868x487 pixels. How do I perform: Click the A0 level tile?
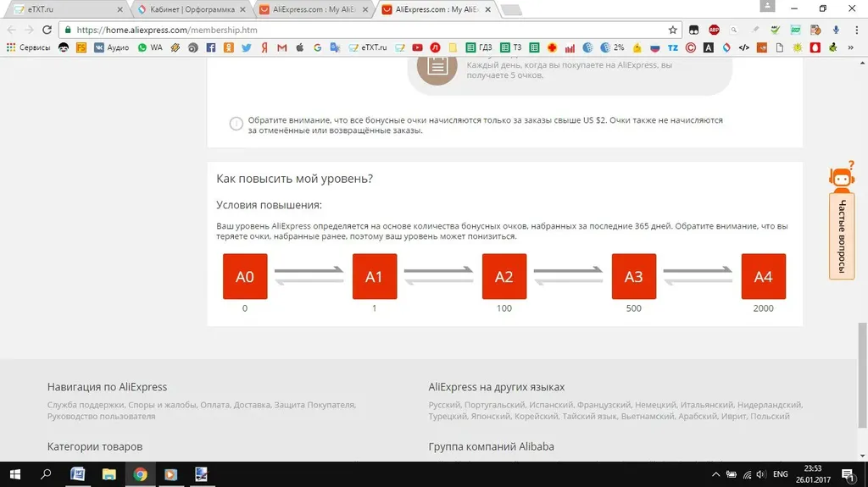tap(245, 276)
